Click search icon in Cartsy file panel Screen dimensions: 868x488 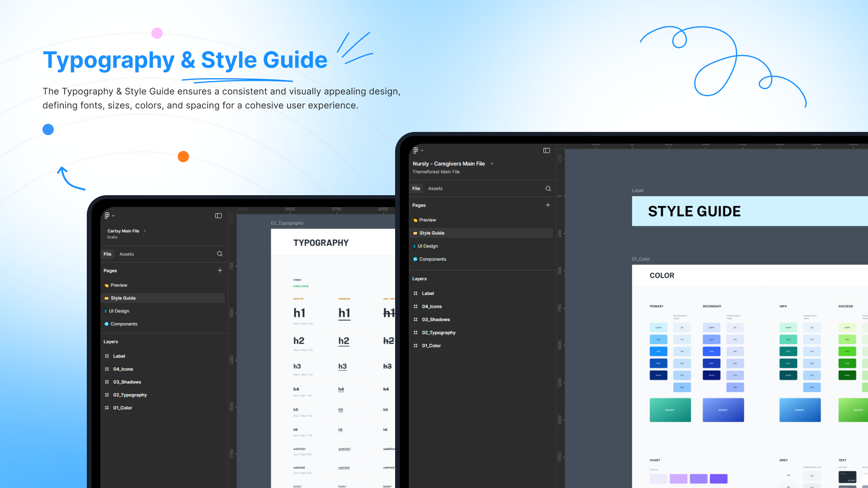[x=220, y=254]
